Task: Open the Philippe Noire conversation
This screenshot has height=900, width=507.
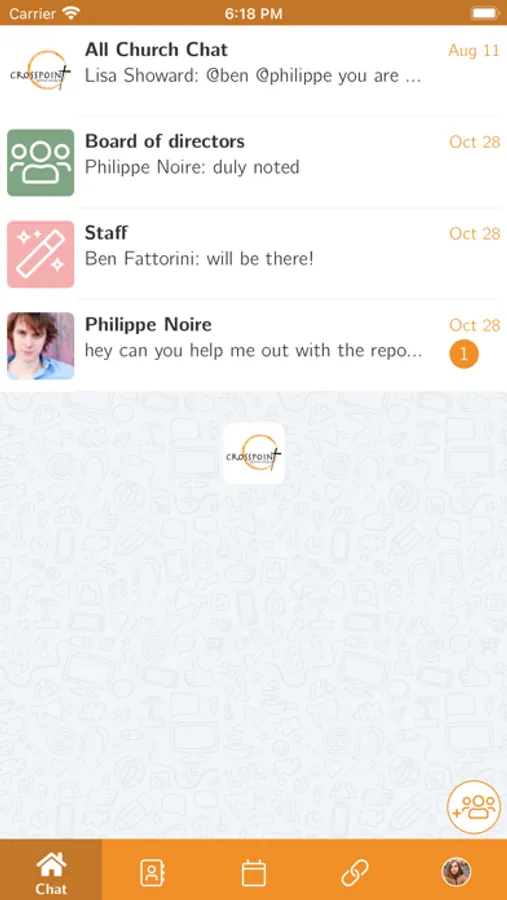Action: coord(253,346)
